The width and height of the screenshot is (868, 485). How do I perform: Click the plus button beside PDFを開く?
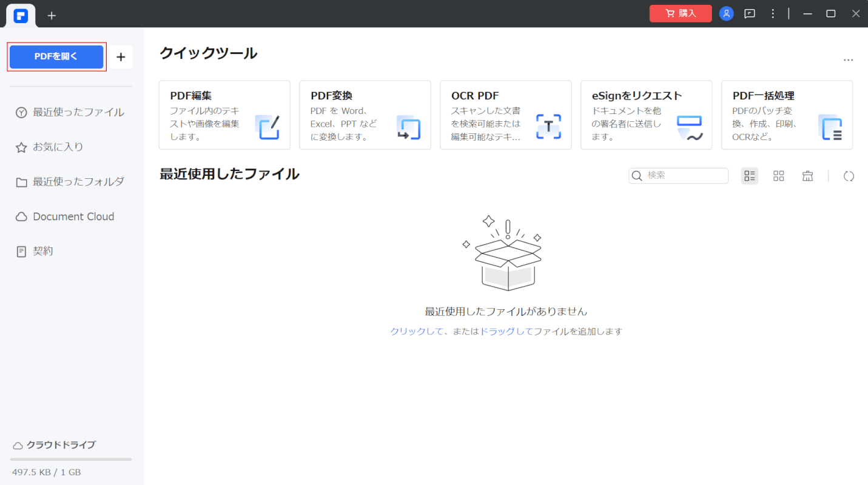click(x=121, y=57)
